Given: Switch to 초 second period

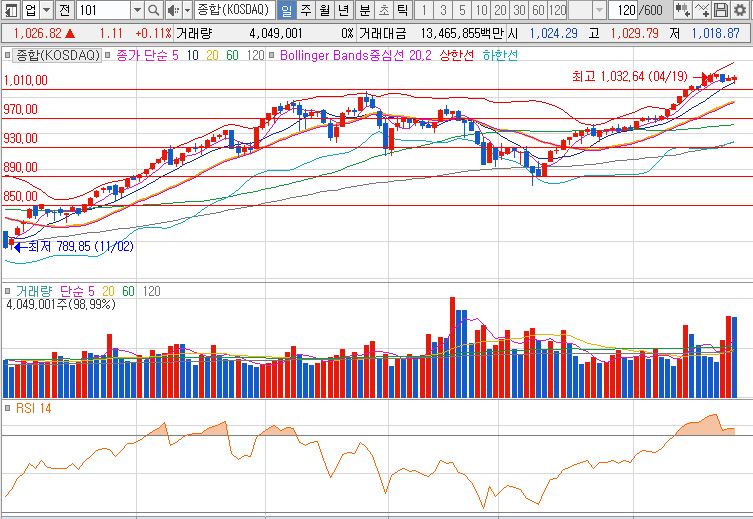Looking at the screenshot, I should click(x=384, y=10).
